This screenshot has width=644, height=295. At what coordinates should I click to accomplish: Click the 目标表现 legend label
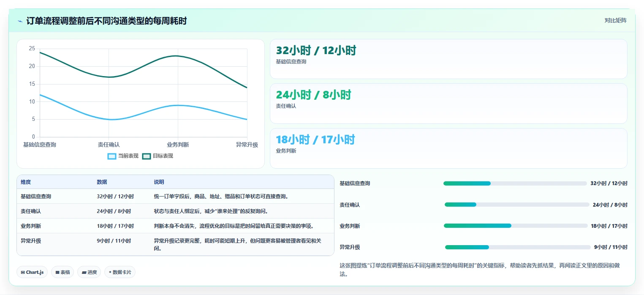tap(163, 156)
